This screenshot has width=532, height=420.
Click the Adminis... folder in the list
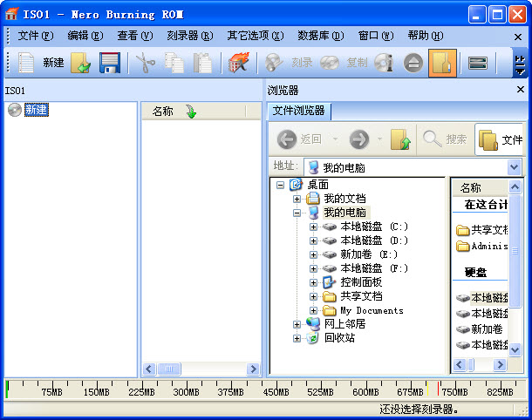[x=482, y=246]
